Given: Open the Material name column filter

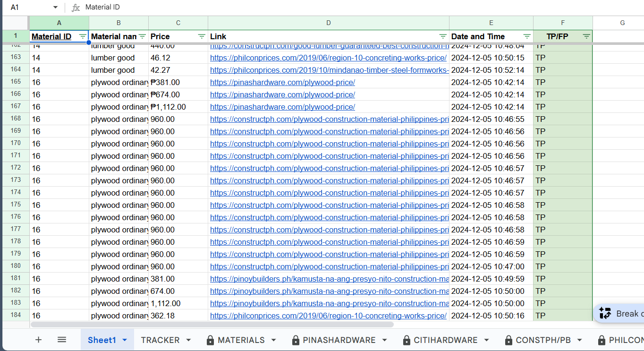Looking at the screenshot, I should [x=142, y=36].
